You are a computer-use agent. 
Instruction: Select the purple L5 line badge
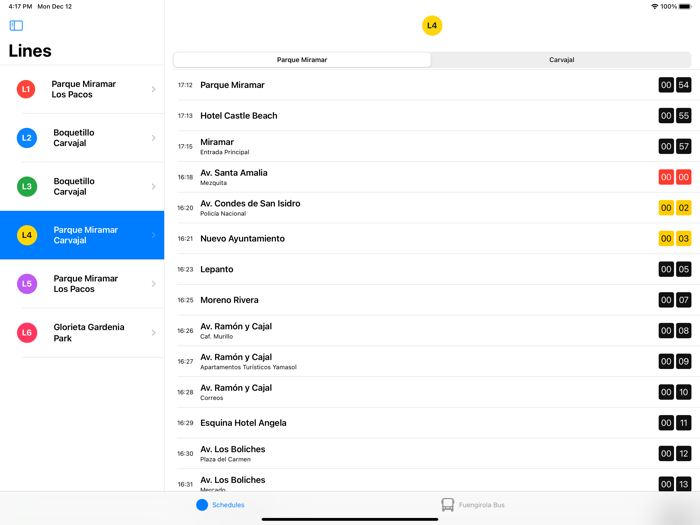27,284
